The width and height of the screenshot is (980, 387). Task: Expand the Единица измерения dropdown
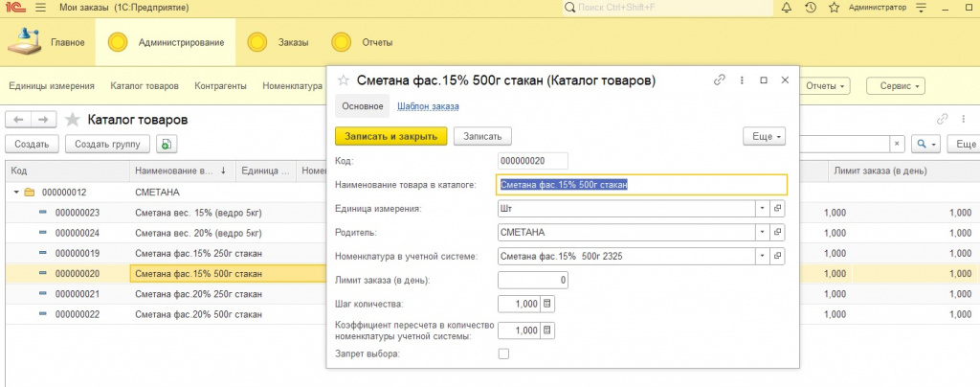coord(762,208)
